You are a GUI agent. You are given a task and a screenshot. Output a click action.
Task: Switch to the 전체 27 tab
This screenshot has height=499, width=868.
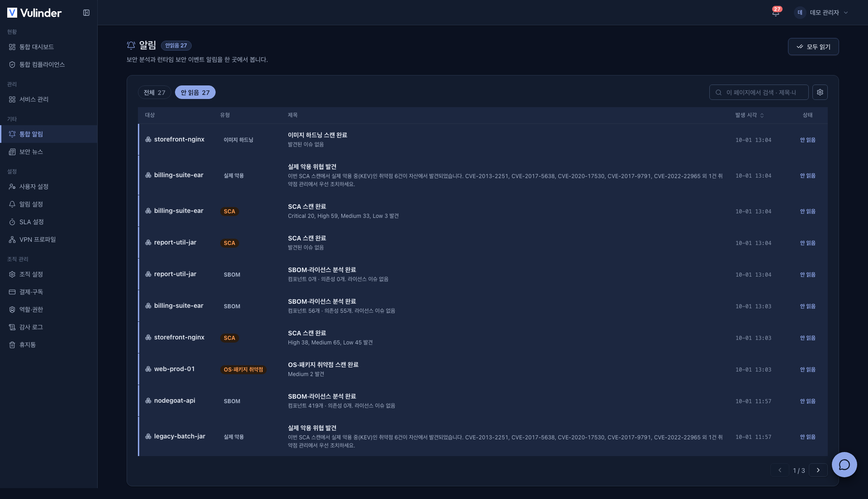click(x=155, y=92)
